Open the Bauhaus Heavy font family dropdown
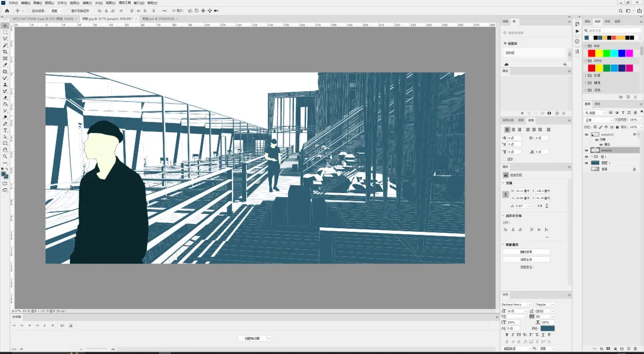This screenshot has height=354, width=644. pos(516,305)
